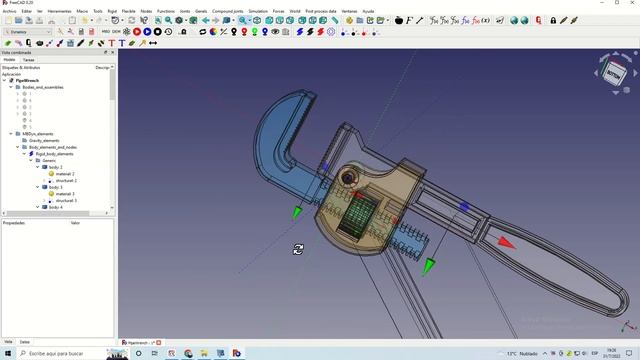Click the blue play animation button
Image resolution: width=640 pixels, height=360 pixels.
(147, 32)
